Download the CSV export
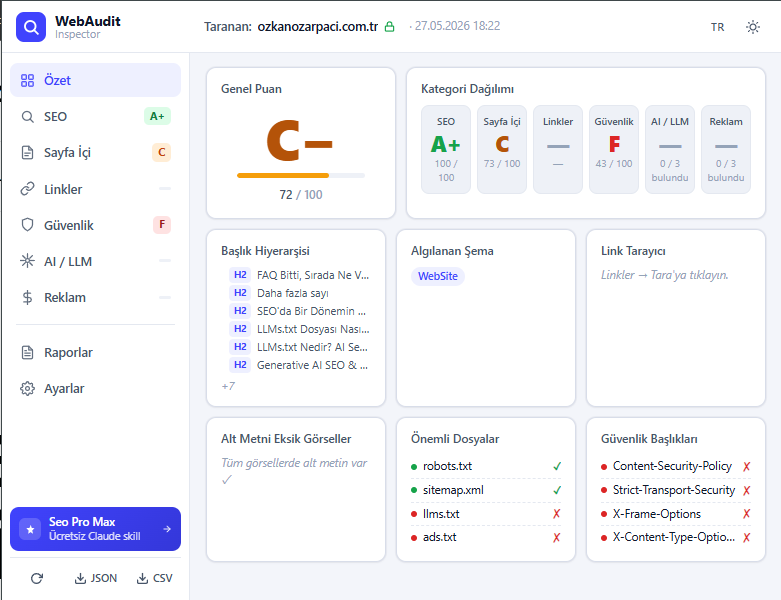The height and width of the screenshot is (600, 781). [154, 578]
